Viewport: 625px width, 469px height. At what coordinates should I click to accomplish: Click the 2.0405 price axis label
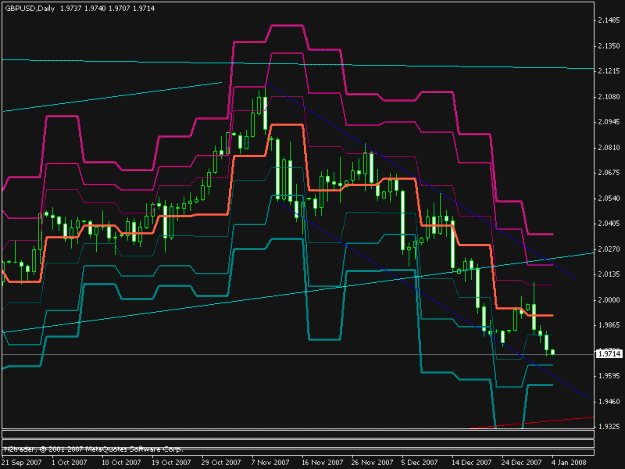click(609, 224)
